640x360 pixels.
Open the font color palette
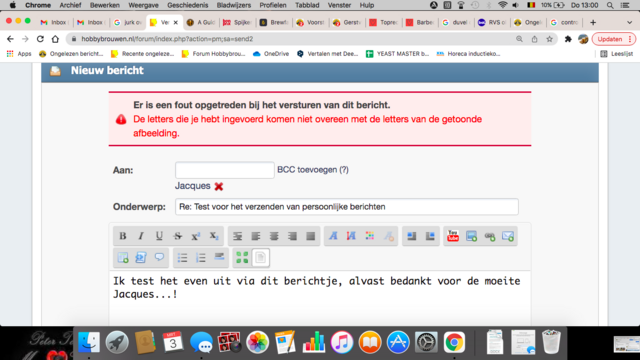370,236
